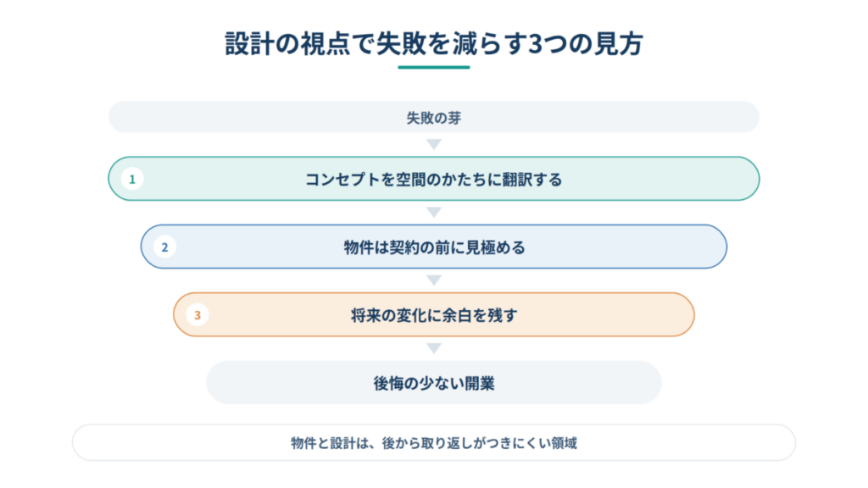Click 物件と設計は in the bottom note

click(330, 443)
